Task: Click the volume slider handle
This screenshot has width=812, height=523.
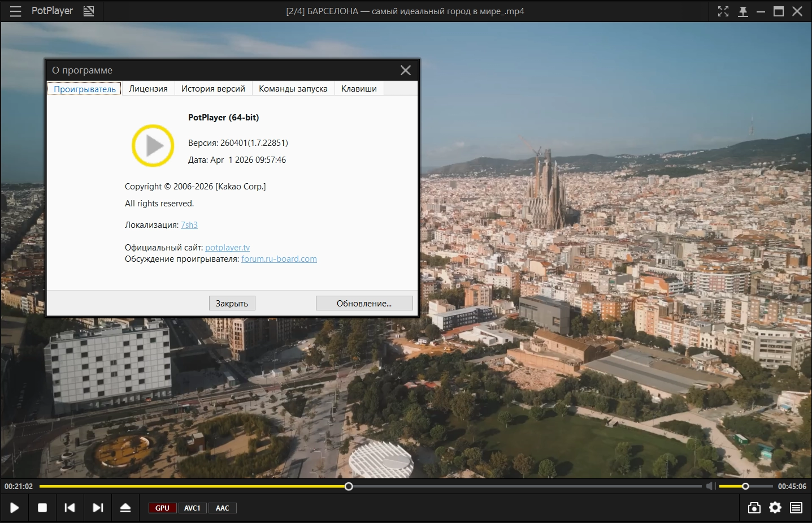Action: point(745,486)
